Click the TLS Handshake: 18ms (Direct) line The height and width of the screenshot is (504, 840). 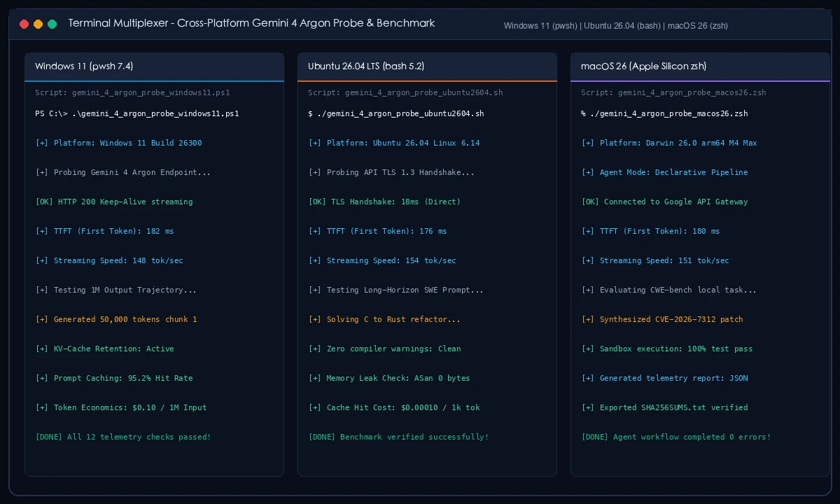point(384,202)
